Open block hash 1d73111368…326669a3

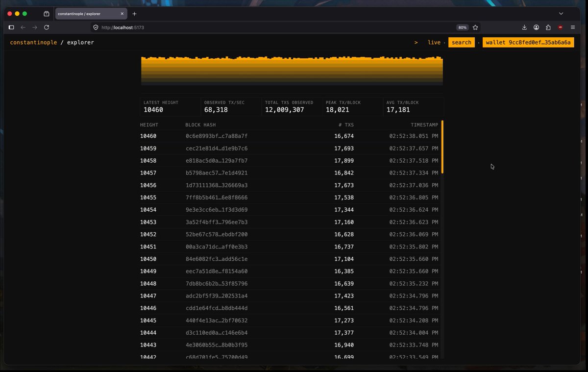point(217,185)
